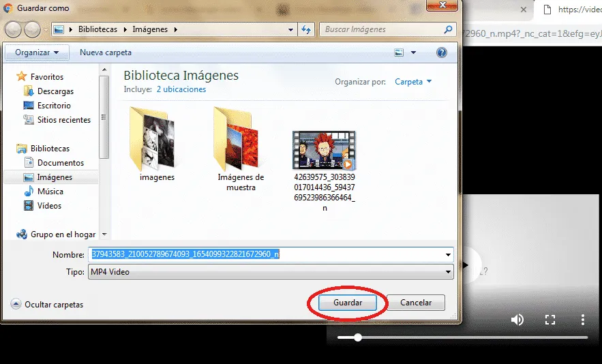The image size is (602, 364).
Task: Click the sidebar scroll down arrow
Action: 104,234
